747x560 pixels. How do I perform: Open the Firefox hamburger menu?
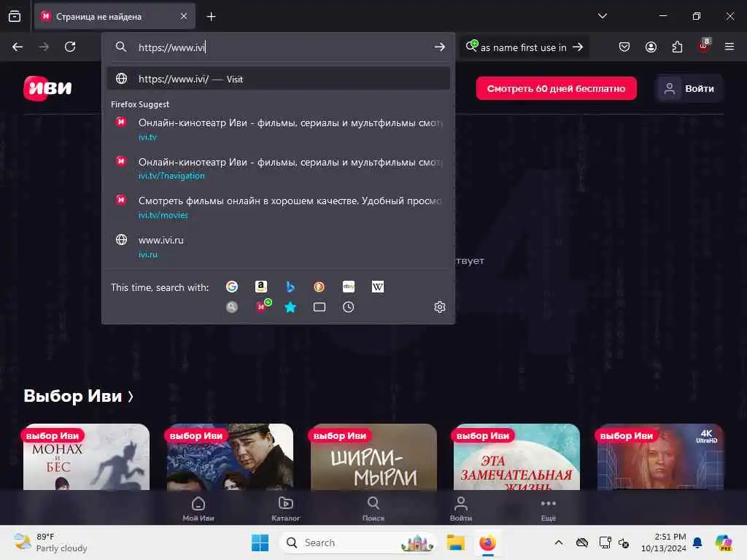click(729, 47)
